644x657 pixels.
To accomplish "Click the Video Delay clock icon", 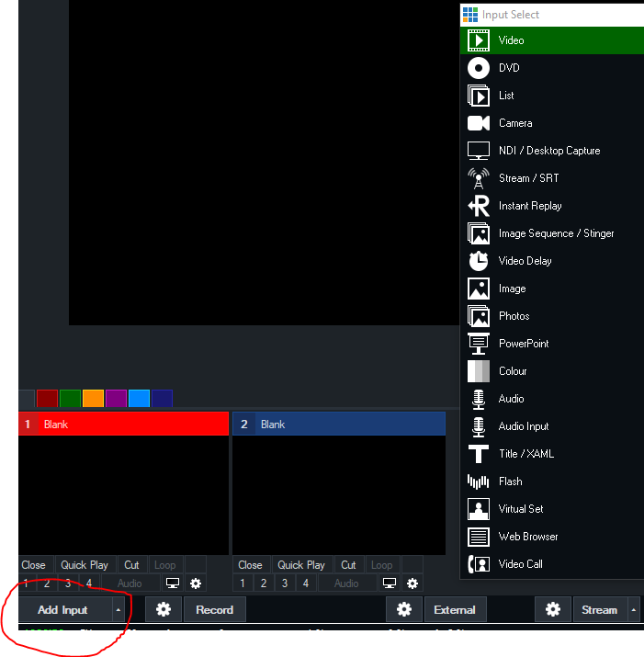I will pos(478,261).
